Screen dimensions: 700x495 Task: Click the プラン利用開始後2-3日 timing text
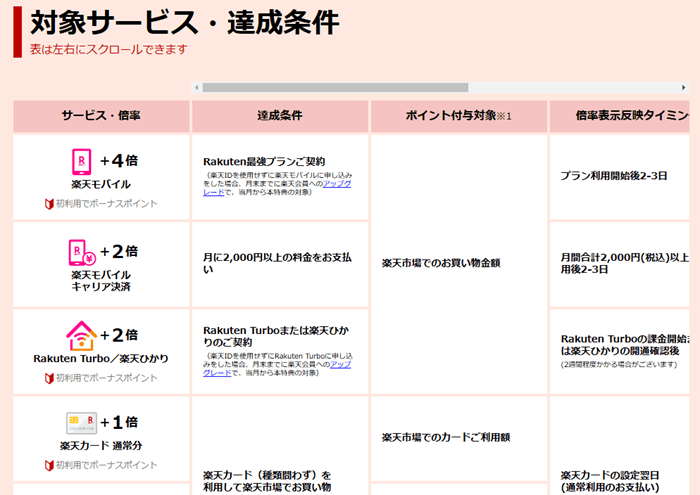tap(614, 176)
